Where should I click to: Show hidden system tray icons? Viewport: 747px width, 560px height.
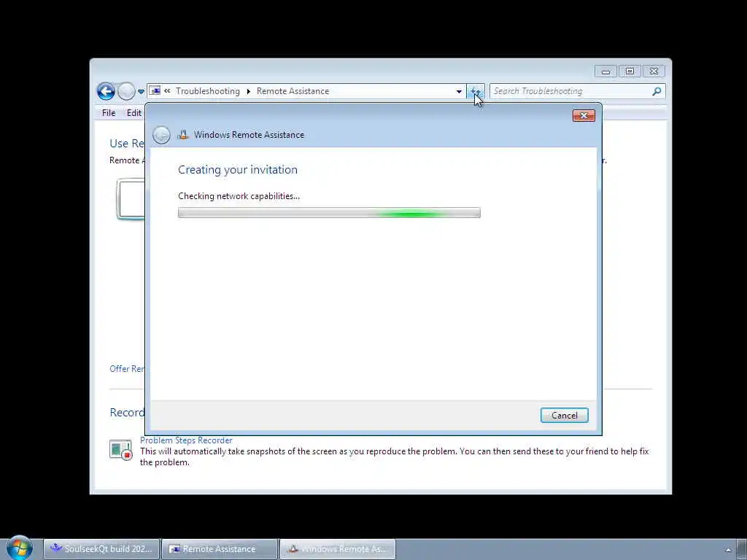click(x=728, y=550)
